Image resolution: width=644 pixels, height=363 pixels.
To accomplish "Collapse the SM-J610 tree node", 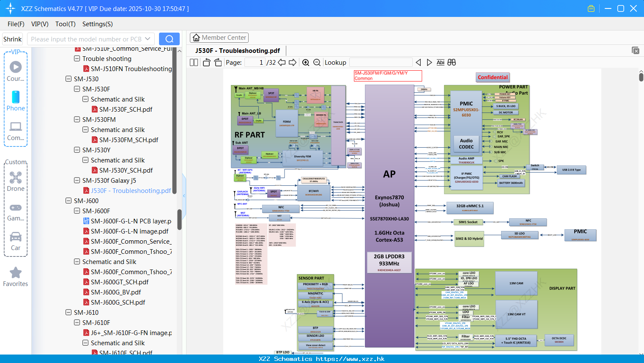I will pyautogui.click(x=69, y=312).
